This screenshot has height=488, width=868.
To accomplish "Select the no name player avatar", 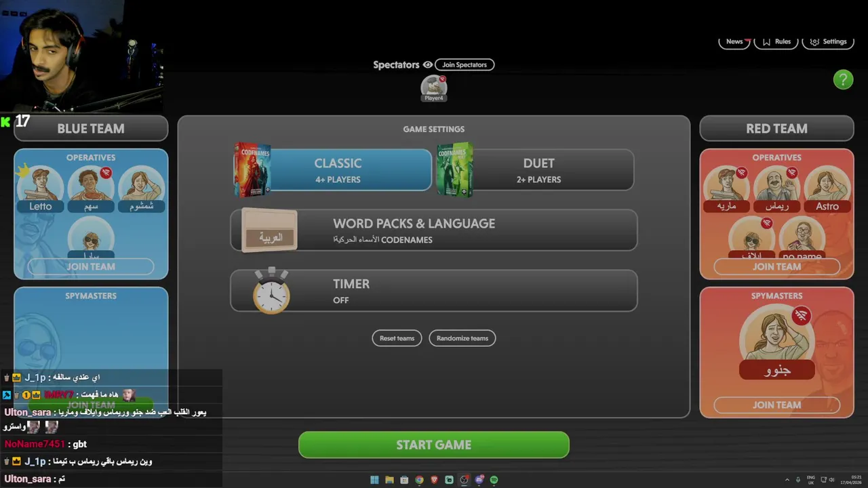I will tap(802, 238).
